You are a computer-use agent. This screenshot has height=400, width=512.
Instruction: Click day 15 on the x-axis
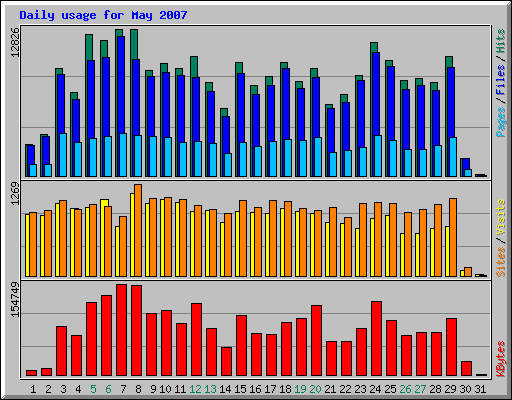point(240,389)
